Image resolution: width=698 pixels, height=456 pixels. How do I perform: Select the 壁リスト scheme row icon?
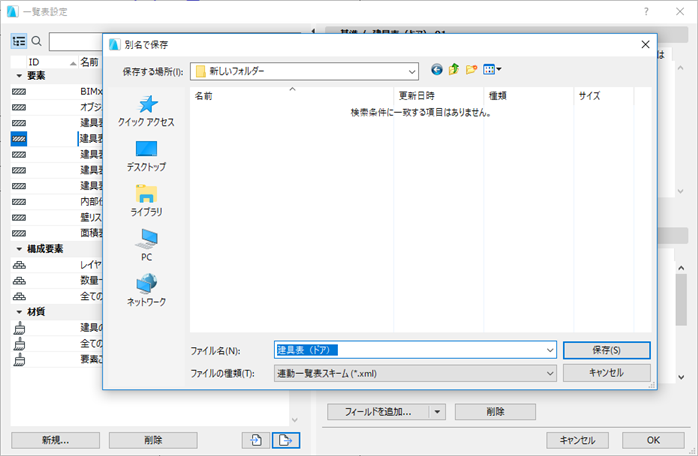pos(19,218)
